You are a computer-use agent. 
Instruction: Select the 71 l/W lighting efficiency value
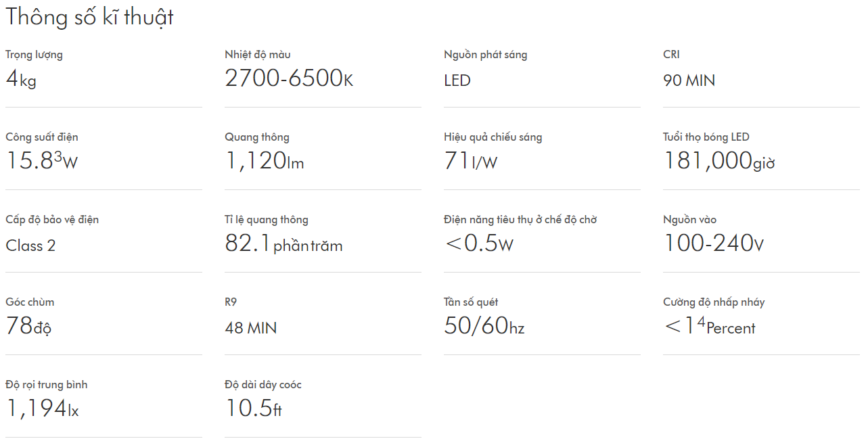(x=470, y=162)
